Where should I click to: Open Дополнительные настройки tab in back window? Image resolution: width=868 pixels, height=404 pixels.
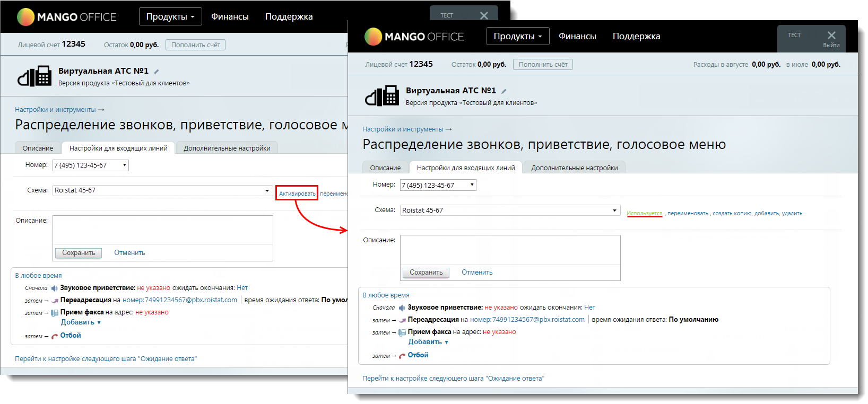227,148
